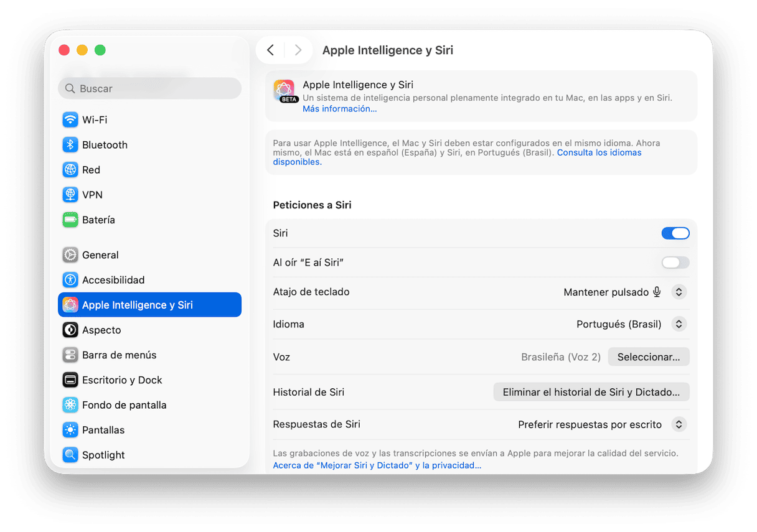Image resolution: width=757 pixels, height=532 pixels.
Task: Select VPN in the sidebar
Action: tap(149, 195)
